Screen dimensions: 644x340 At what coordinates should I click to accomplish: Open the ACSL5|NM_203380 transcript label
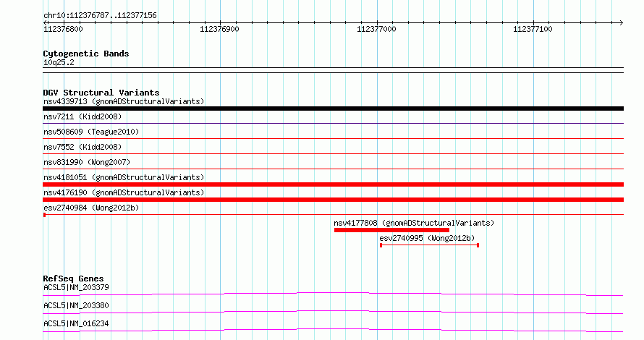tap(76, 305)
